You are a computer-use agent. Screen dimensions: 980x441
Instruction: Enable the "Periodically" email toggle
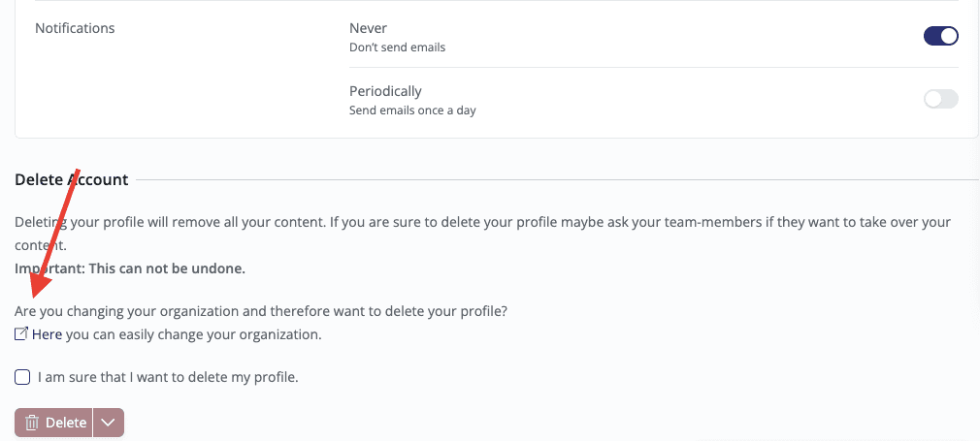940,99
